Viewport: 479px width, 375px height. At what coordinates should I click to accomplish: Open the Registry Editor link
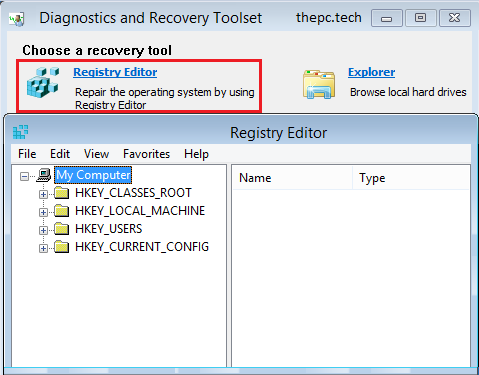115,72
